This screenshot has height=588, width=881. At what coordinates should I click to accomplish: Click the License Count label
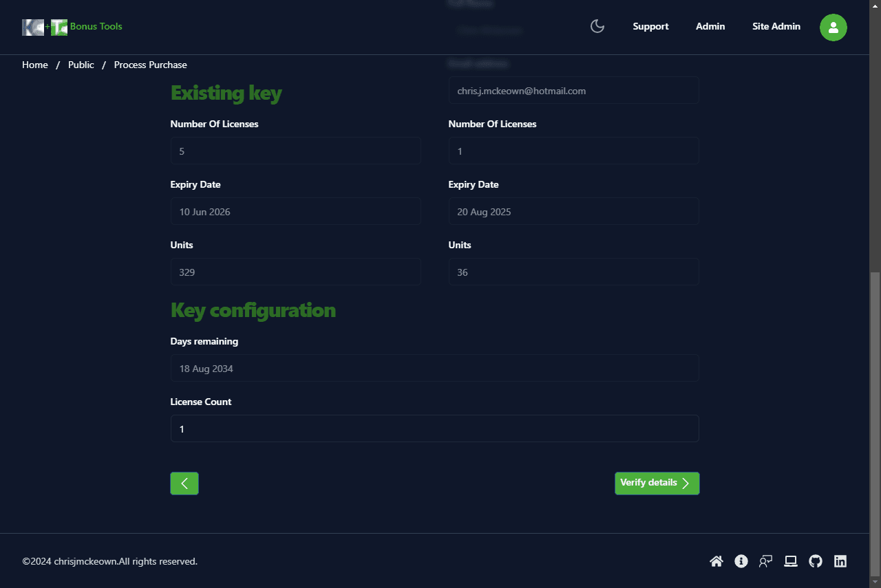[x=201, y=402]
